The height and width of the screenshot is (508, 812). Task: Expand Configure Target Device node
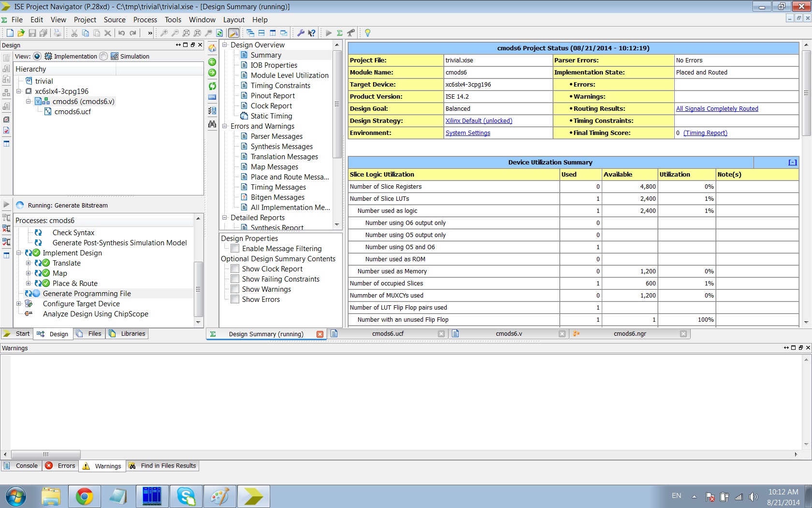tap(18, 304)
